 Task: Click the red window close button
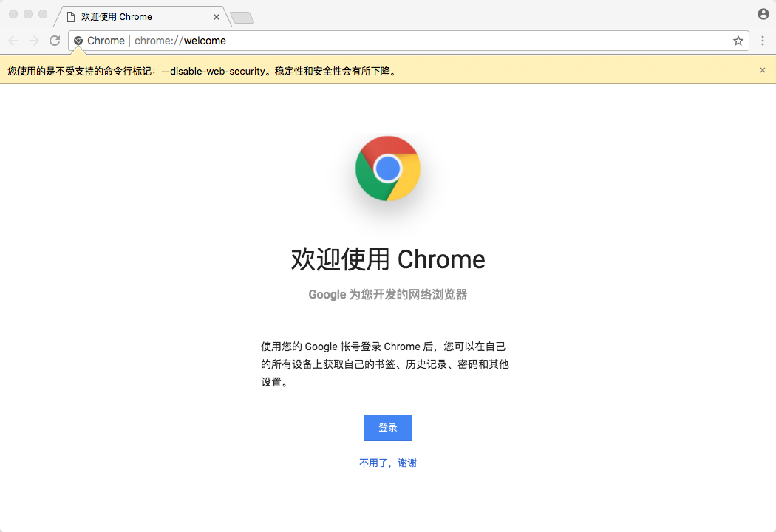pyautogui.click(x=13, y=14)
